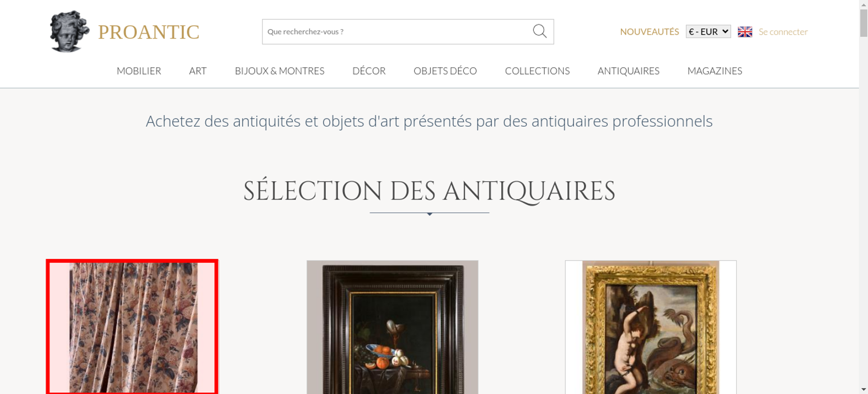The image size is (868, 394).
Task: Open the COLLECTIONS menu
Action: (537, 71)
